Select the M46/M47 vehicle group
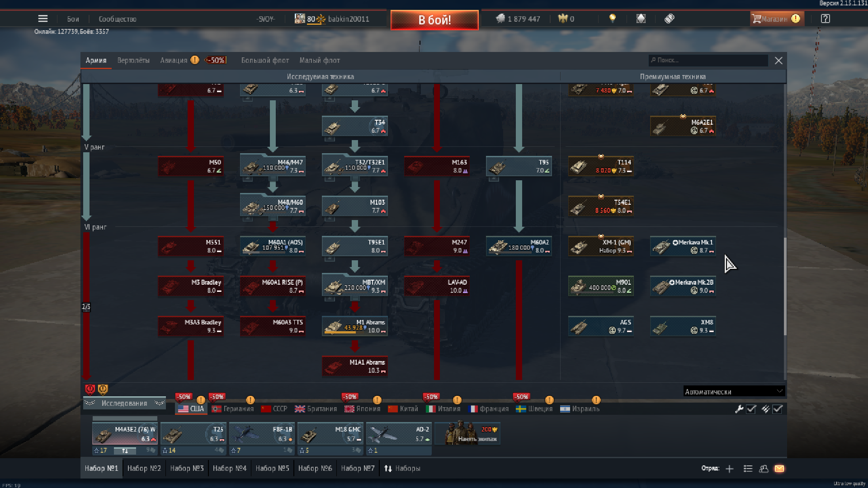The image size is (868, 488). pyautogui.click(x=273, y=166)
